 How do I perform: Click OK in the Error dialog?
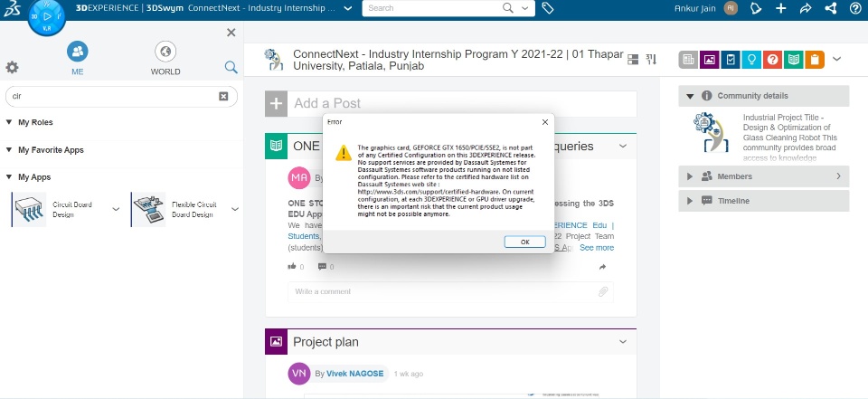[524, 242]
